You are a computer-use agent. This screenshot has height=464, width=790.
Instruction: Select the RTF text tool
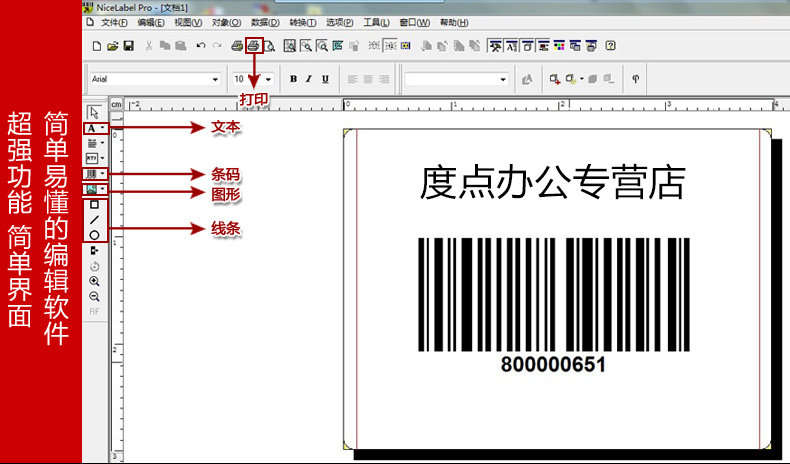click(92, 158)
